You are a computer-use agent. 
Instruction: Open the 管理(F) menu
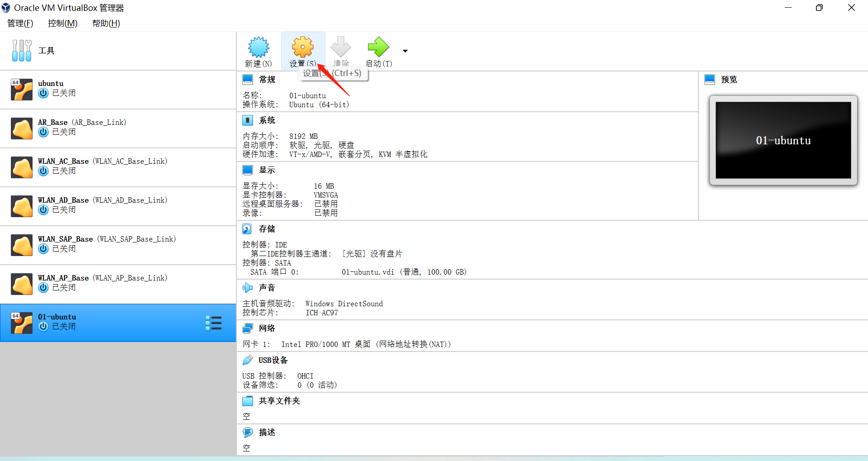tap(20, 23)
